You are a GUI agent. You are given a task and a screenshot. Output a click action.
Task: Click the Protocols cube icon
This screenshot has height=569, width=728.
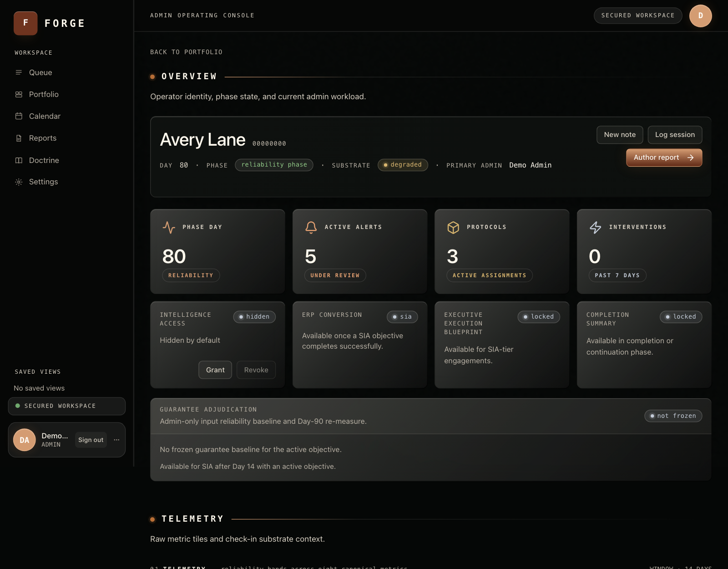click(x=453, y=227)
